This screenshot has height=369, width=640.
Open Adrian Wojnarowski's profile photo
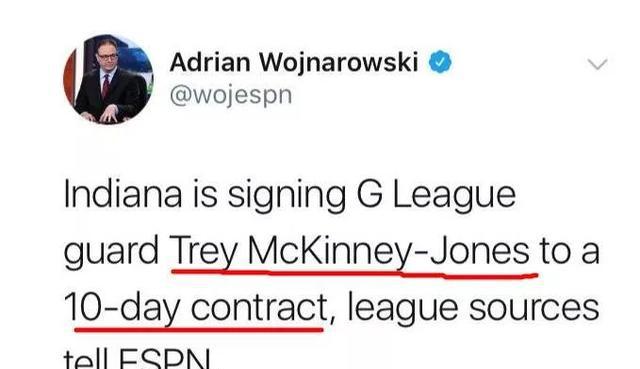pos(108,79)
